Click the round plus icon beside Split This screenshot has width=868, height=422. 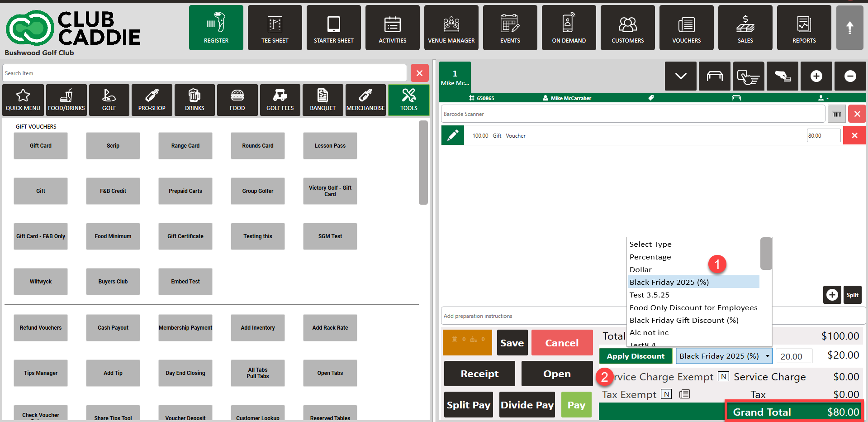832,295
